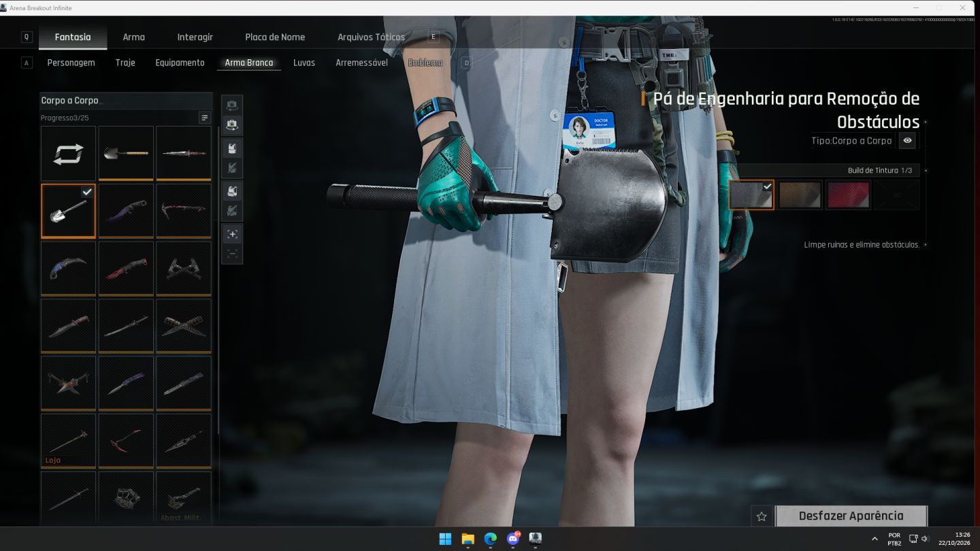Image resolution: width=980 pixels, height=551 pixels.
Task: Zoom out with the minus frame icon
Action: (232, 254)
